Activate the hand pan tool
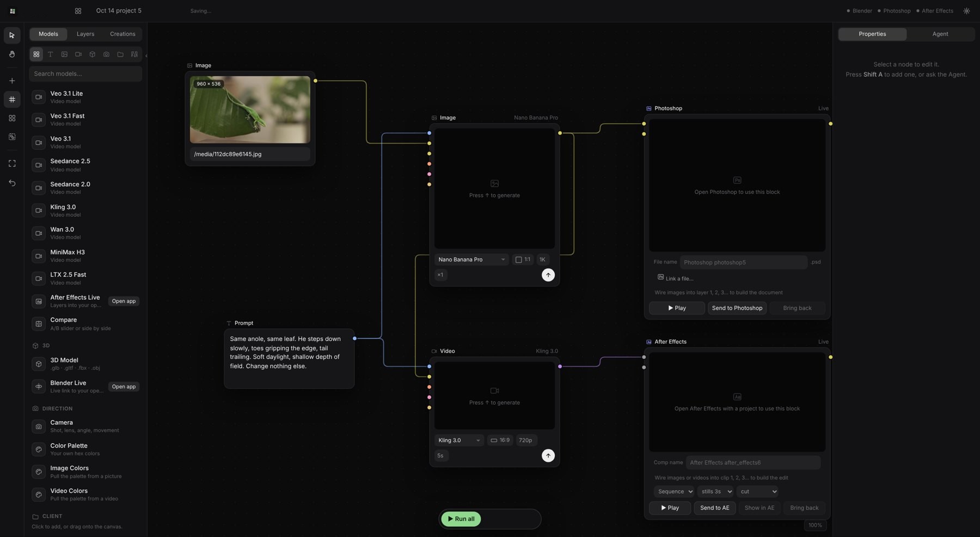This screenshot has width=980, height=537. [12, 54]
